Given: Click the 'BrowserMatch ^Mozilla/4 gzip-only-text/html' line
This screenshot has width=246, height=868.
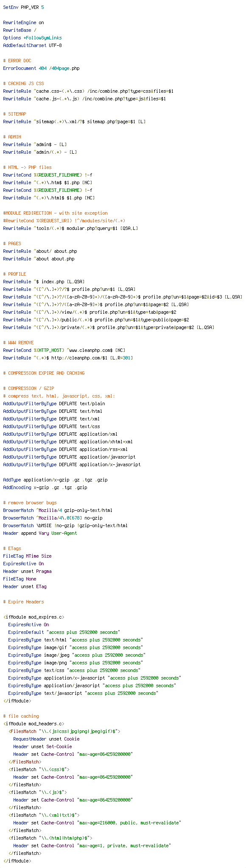Looking at the screenshot, I should 58,511.
